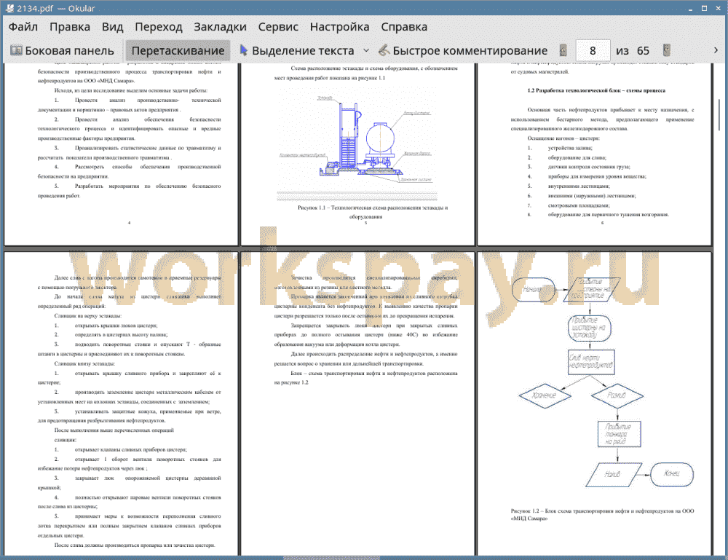Open the Справка menu
Image resolution: width=728 pixels, height=560 pixels.
tap(404, 27)
